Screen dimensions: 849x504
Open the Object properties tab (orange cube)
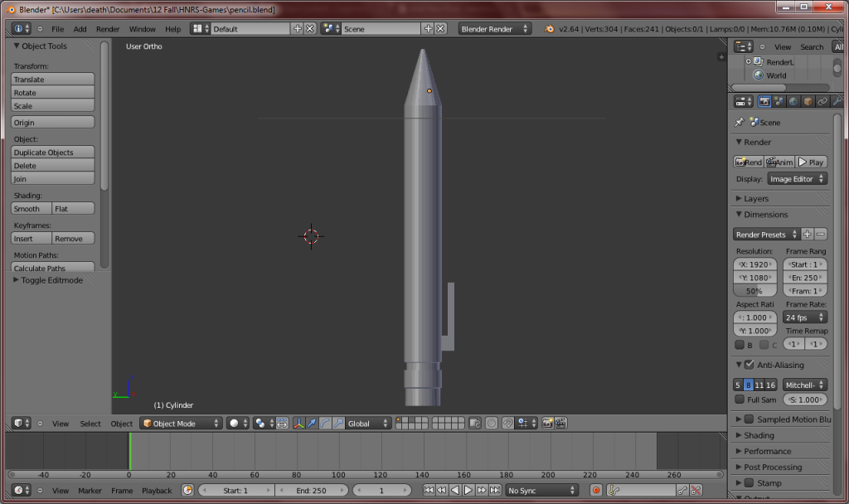click(x=808, y=101)
